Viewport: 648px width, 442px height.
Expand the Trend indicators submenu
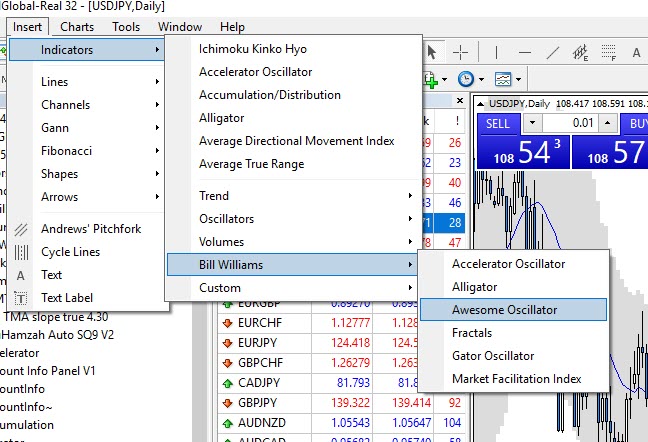(294, 196)
